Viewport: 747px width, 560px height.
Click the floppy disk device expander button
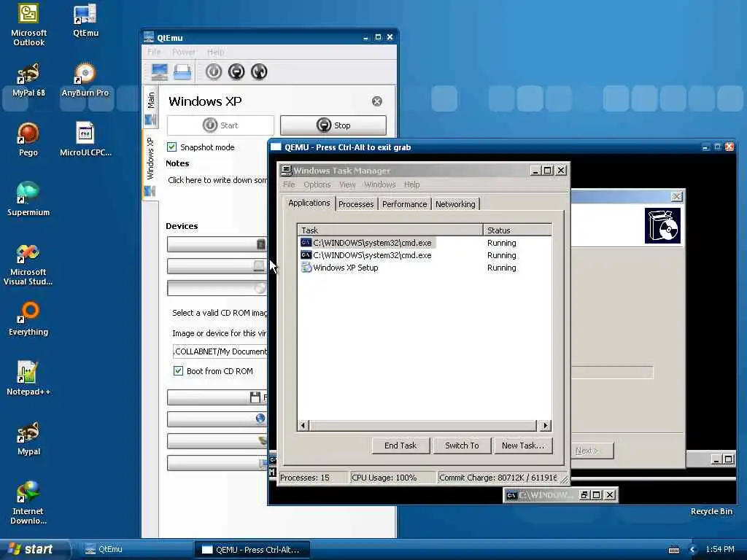tap(217, 397)
